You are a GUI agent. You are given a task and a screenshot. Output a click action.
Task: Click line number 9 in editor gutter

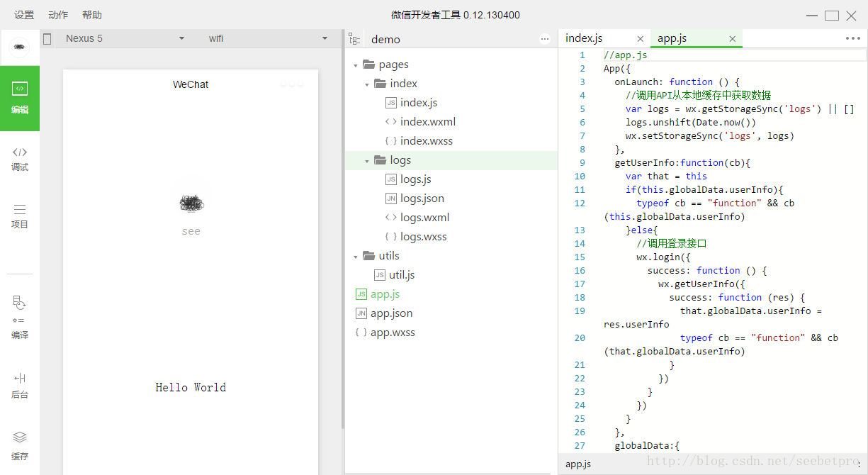(x=582, y=162)
